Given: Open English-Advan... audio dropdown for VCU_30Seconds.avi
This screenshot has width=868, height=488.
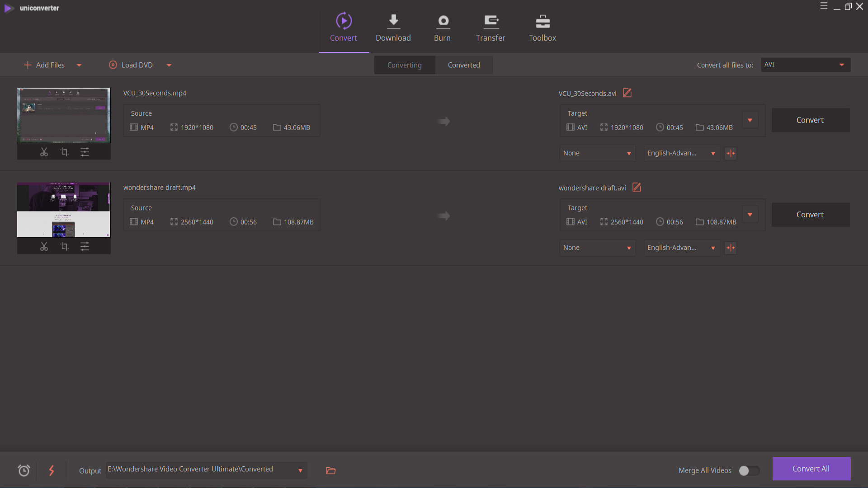Looking at the screenshot, I should pos(681,154).
